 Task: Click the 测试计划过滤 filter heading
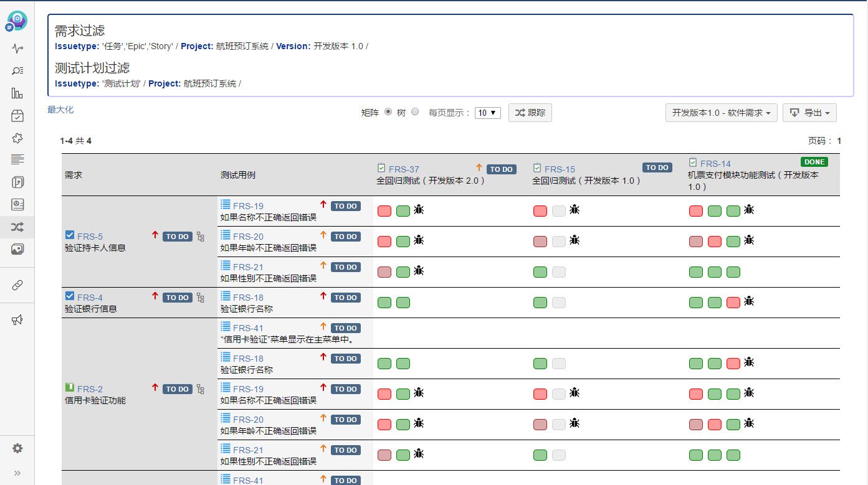[x=92, y=68]
